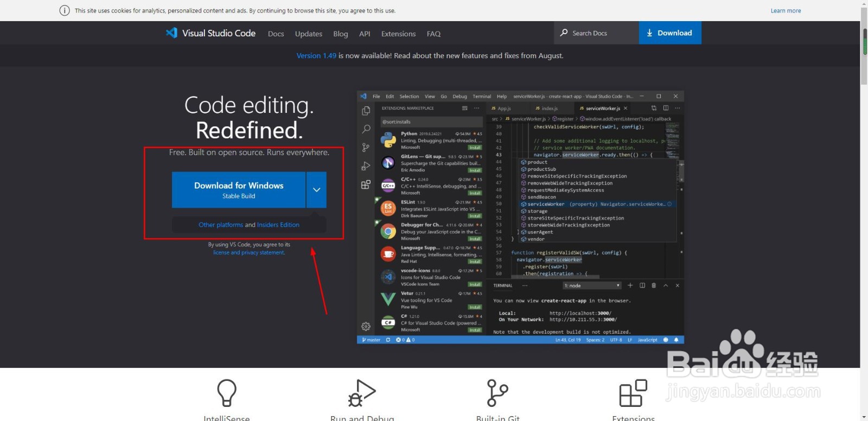The image size is (868, 421).
Task: Open the Extensions nav item
Action: tap(398, 34)
